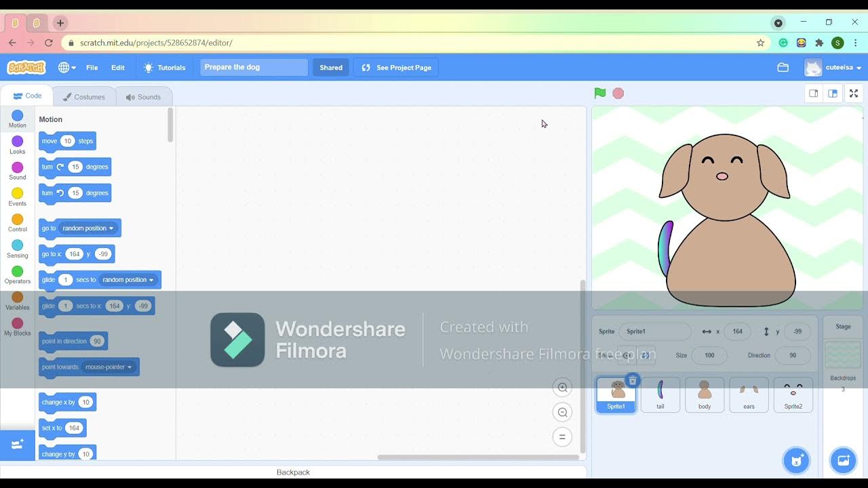Screen dimensions: 868x488
Task: Click See Project Page button
Action: click(396, 68)
